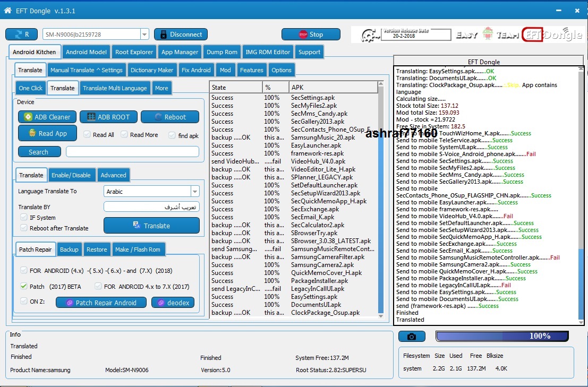Switch to Dump Rom tab
This screenshot has height=387, width=588.
point(221,52)
